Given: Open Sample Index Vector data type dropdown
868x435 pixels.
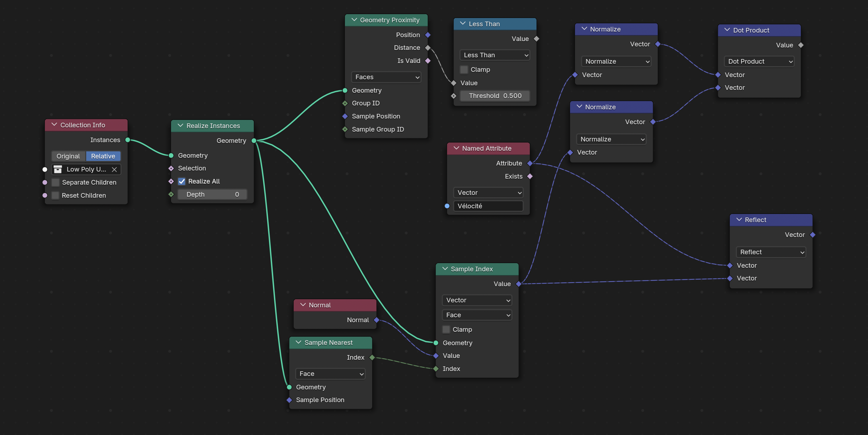Looking at the screenshot, I should click(477, 300).
